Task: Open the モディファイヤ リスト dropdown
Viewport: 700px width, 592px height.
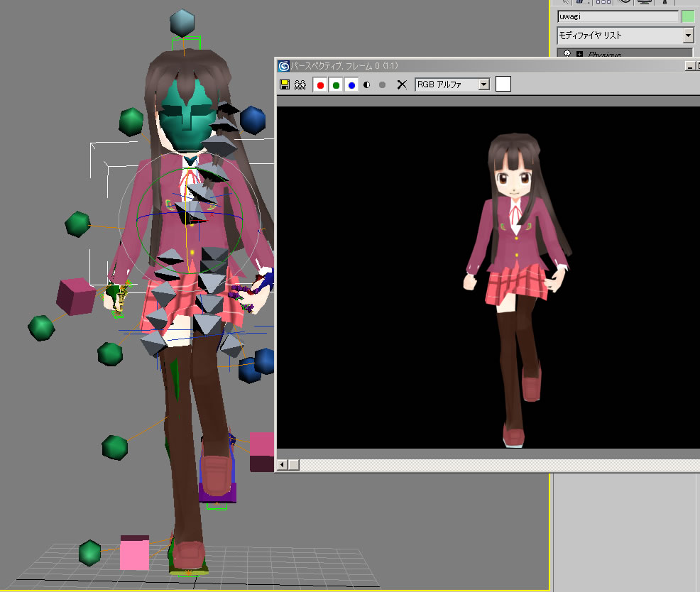Action: tap(688, 35)
